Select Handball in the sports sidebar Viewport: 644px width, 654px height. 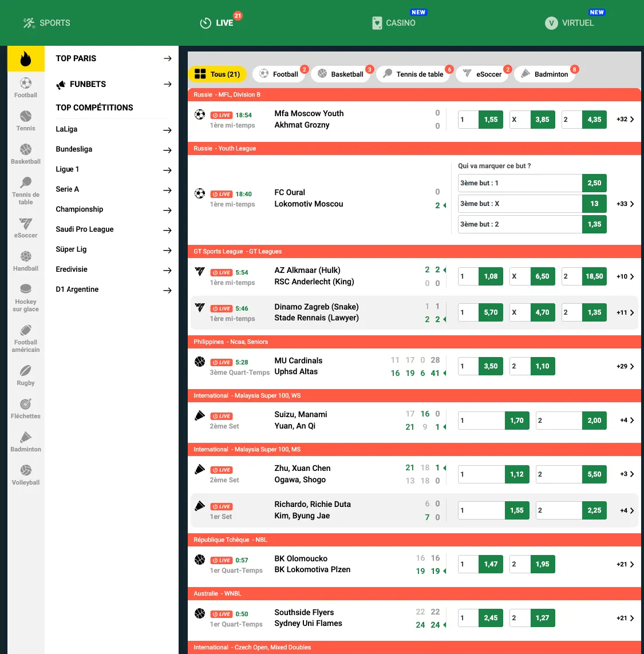click(x=26, y=261)
